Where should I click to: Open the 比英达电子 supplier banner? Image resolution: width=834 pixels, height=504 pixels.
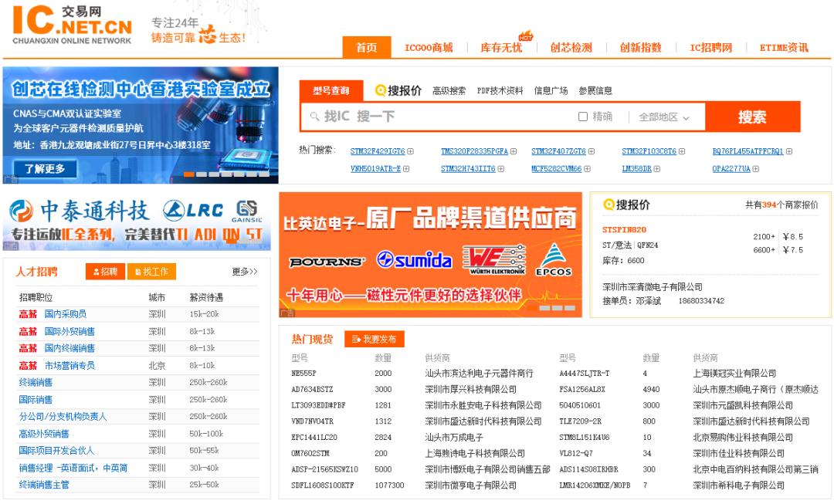click(430, 255)
